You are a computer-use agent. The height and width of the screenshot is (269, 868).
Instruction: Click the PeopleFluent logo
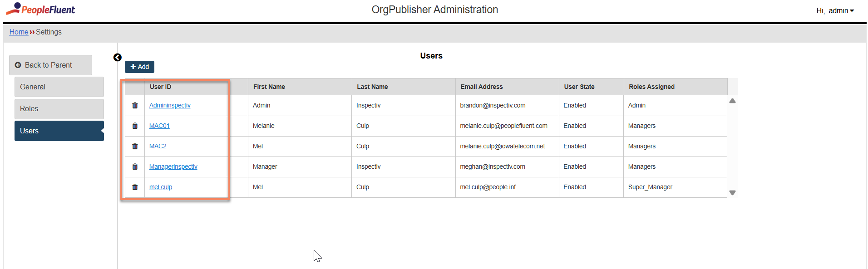point(40,9)
